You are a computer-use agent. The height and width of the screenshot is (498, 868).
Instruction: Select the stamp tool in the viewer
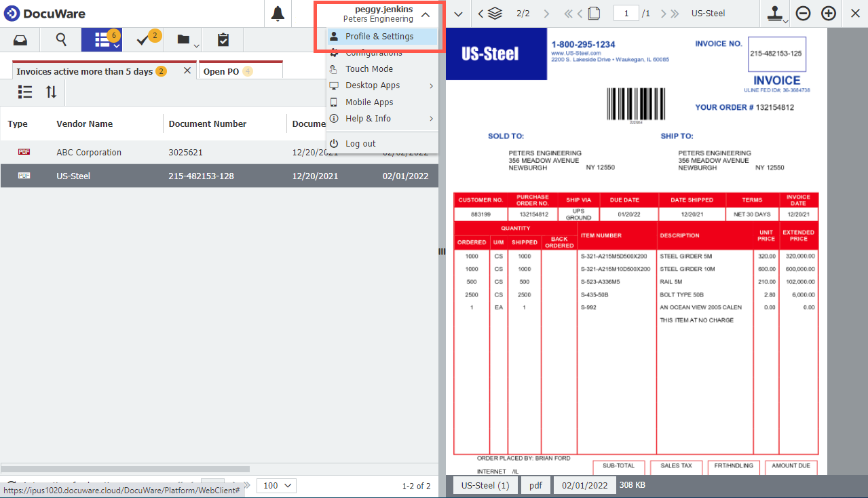775,14
